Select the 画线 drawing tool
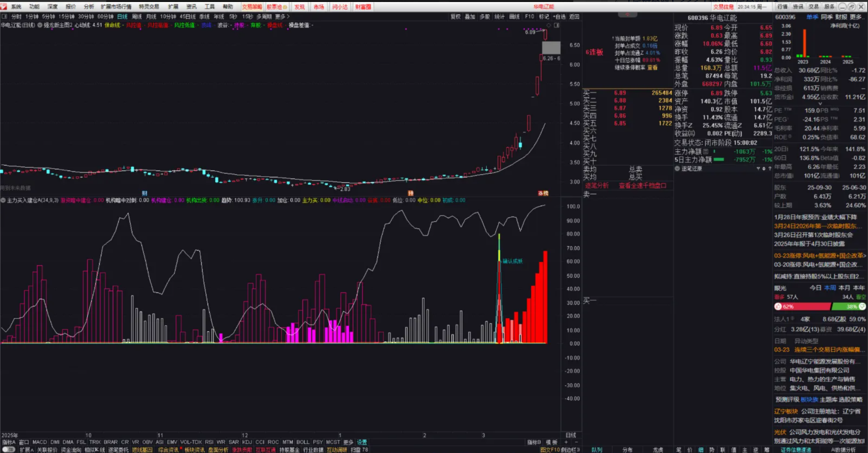This screenshot has height=453, width=868. click(x=514, y=16)
